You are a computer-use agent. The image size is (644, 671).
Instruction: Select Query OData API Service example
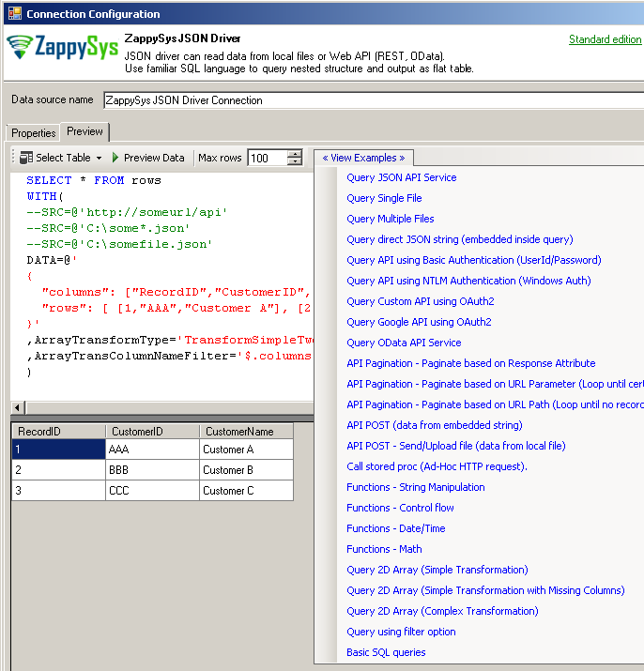point(404,343)
